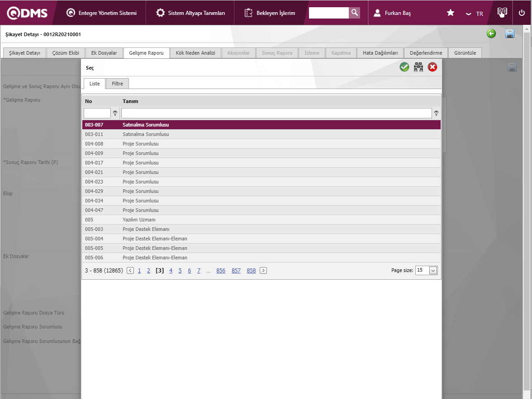532x399 pixels.
Task: Go to page 858 link
Action: coord(252,271)
